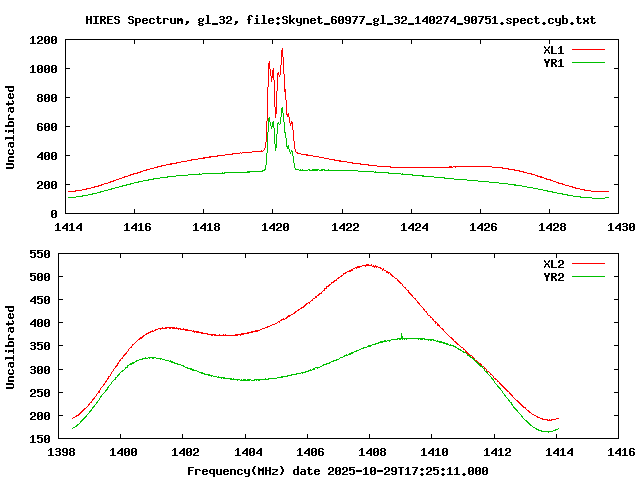This screenshot has height=480, width=640.
Task: Select the YR1 legend label
Action: coord(553,63)
